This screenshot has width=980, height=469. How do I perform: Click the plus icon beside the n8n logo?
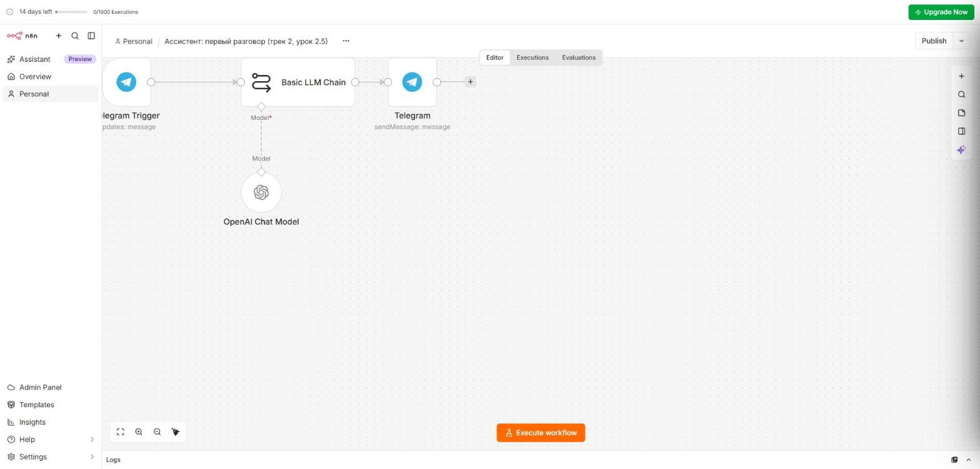point(59,36)
